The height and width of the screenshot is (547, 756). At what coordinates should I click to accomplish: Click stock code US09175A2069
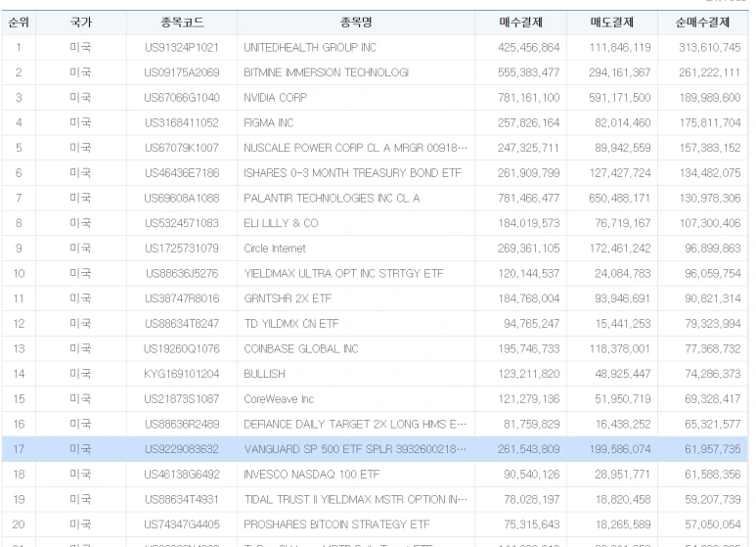[182, 72]
